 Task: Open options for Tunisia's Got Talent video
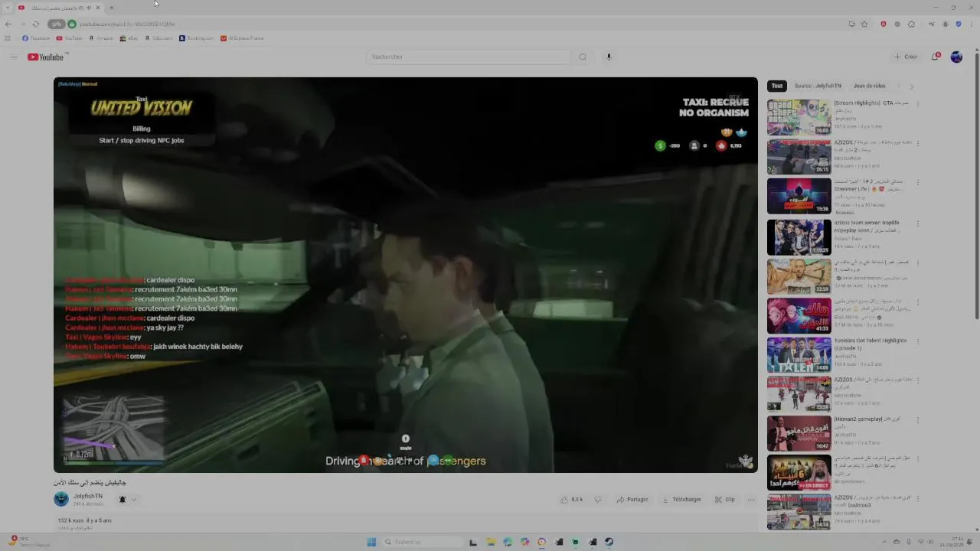[917, 341]
